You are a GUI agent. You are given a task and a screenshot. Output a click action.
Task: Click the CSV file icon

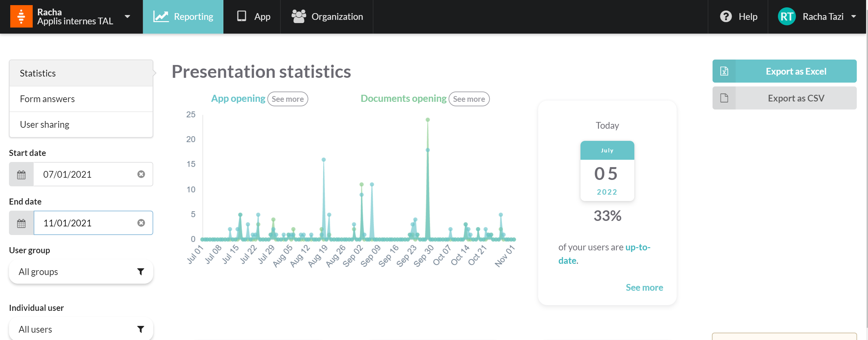coord(724,98)
